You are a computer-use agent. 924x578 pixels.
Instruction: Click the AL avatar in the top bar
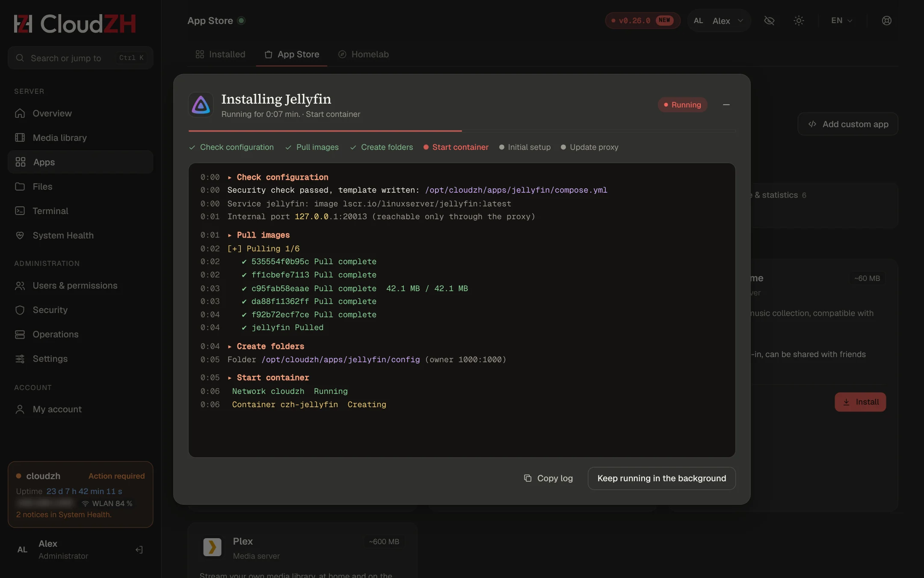(699, 21)
